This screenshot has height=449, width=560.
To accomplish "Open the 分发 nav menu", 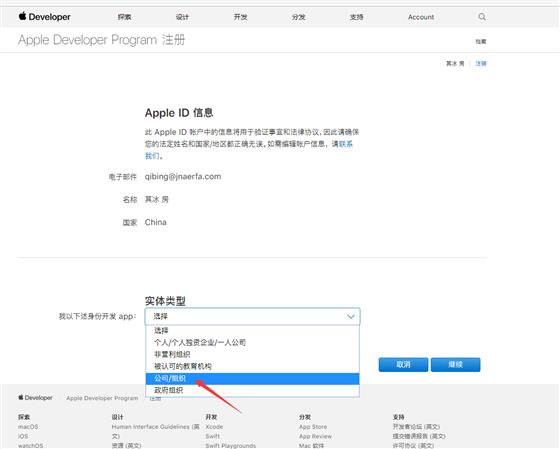I will pos(298,17).
